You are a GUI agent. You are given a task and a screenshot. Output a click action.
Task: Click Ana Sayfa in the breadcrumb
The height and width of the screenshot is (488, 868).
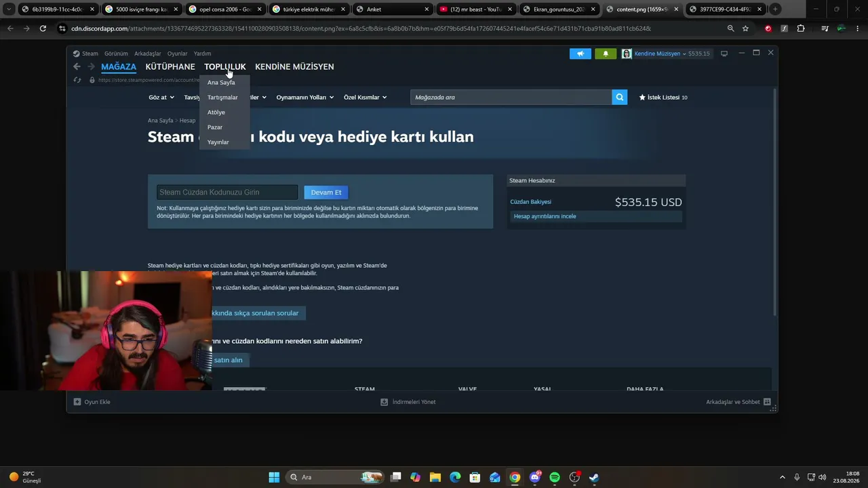tap(161, 121)
